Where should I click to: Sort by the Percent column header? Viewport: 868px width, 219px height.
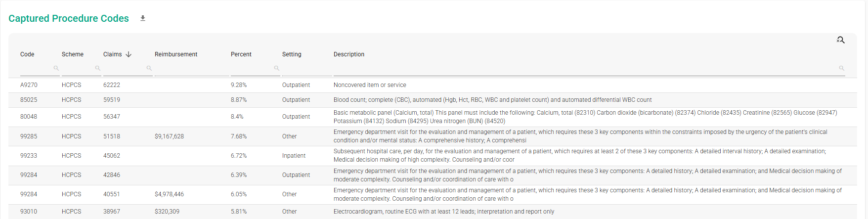(241, 54)
